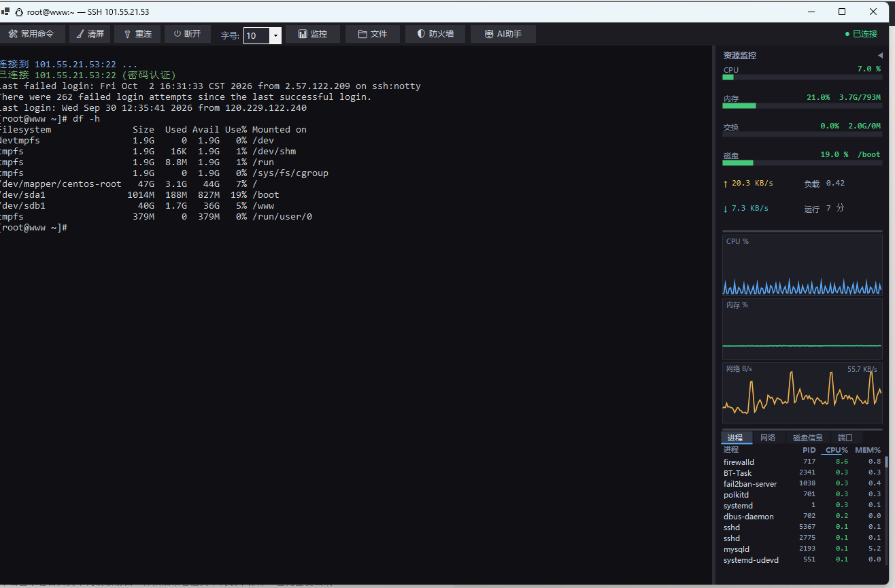
Task: Select the fail2ban-server process row
Action: [803, 484]
